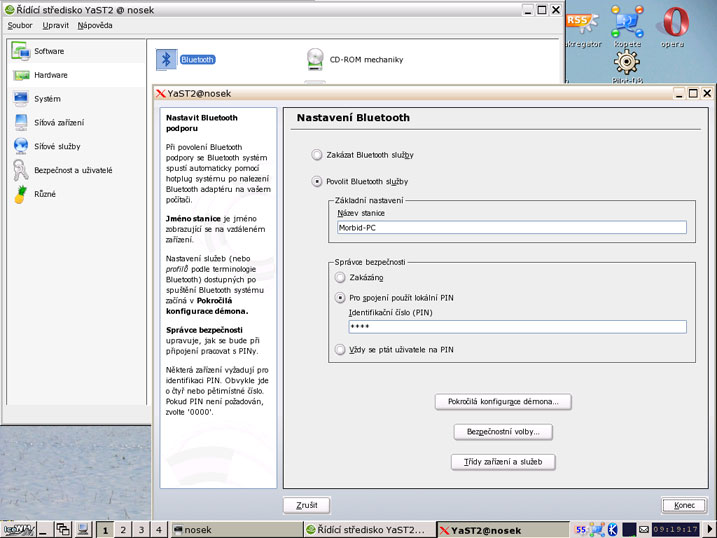Launch the opera desktop icon
This screenshot has width=717, height=538.
point(675,21)
